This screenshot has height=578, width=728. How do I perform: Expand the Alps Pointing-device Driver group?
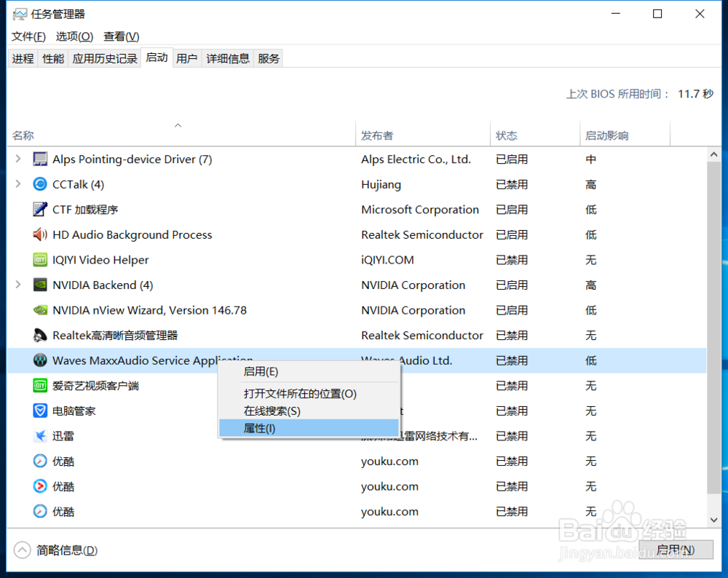(18, 159)
